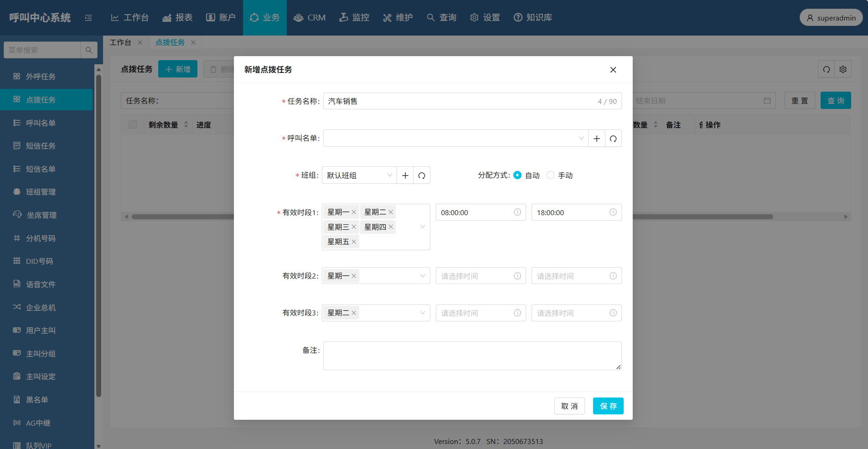Click the plus icon next to 默认班组
Image resolution: width=868 pixels, height=449 pixels.
click(405, 175)
